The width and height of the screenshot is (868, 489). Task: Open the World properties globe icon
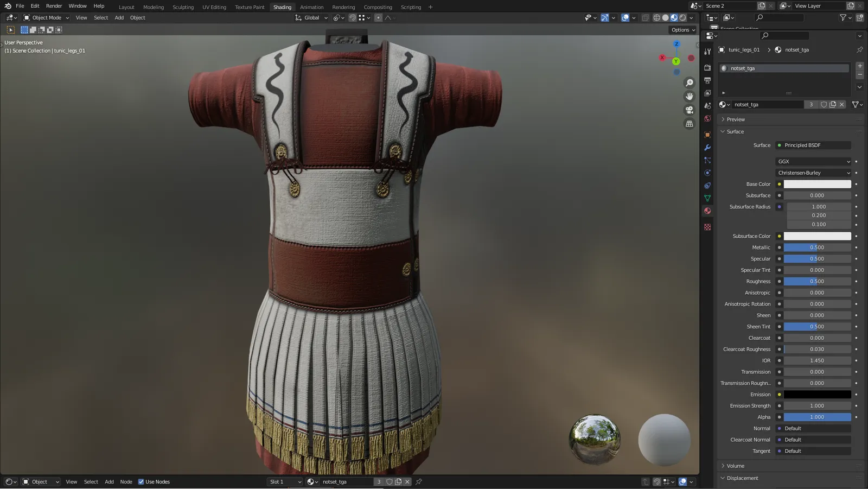point(707,119)
